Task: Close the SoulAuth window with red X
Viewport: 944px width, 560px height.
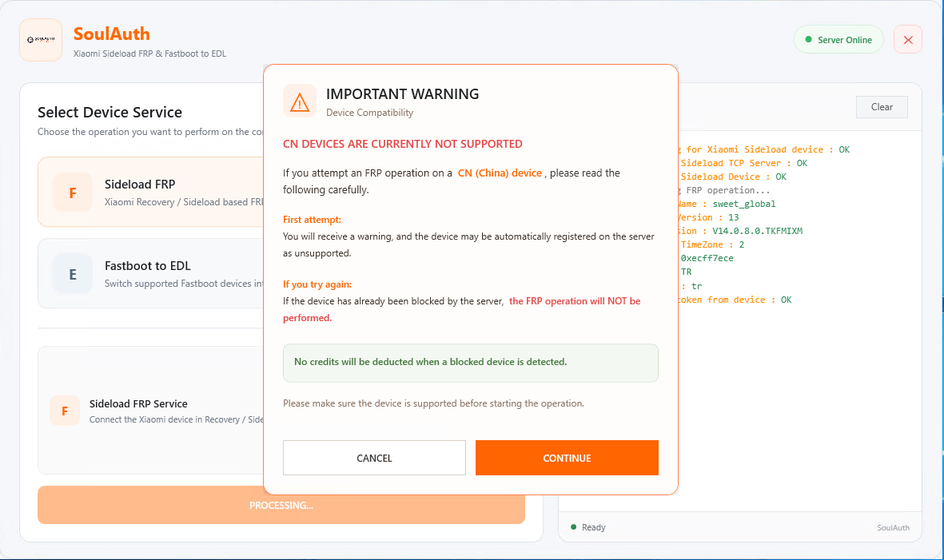Action: [908, 40]
